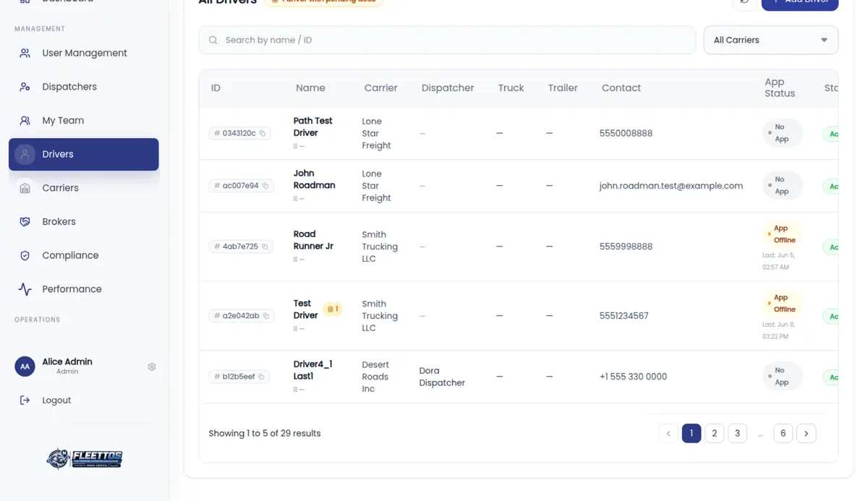Click the pending docs badge on Test Driver
Image resolution: width=868 pixels, height=501 pixels.
(x=333, y=309)
